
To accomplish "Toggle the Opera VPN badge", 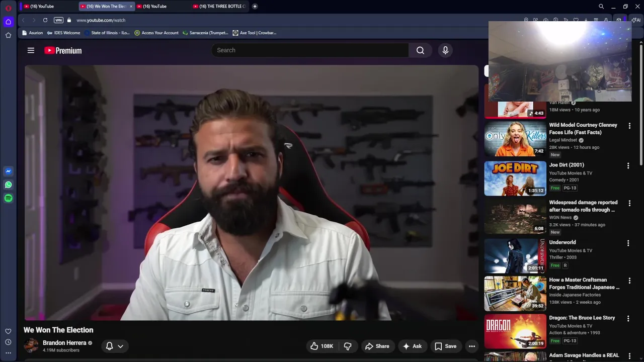I will point(58,20).
